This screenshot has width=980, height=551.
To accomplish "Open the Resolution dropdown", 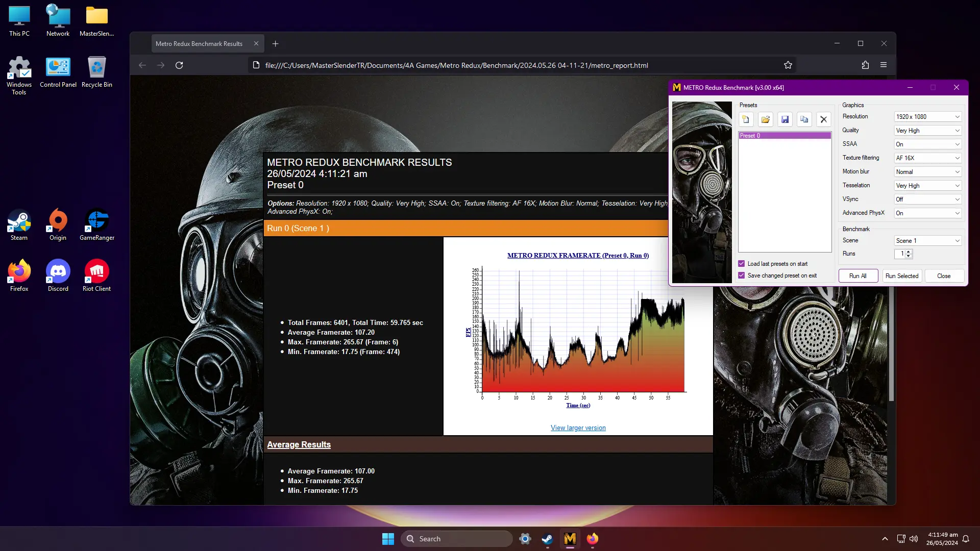I will 927,117.
